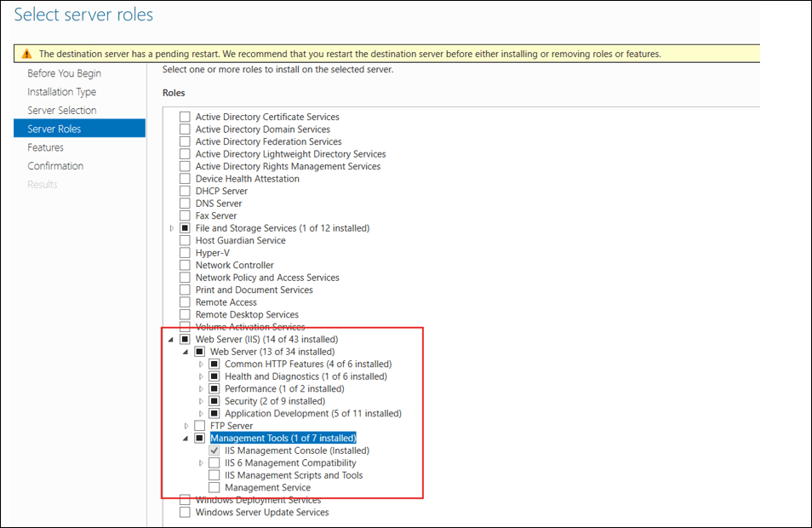Screen dimensions: 812x528
Task: Check Active Directory Rights Management Services
Action: 185,166
